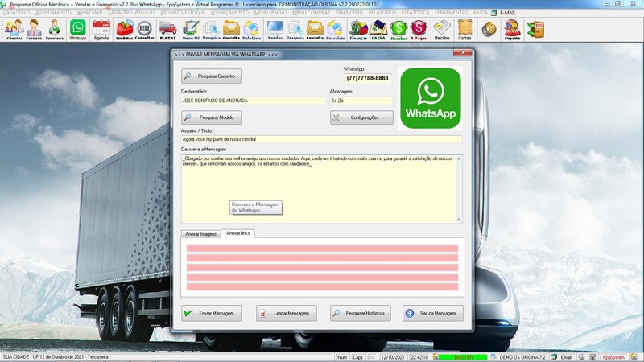Open the Finanças icon
This screenshot has height=362, width=644.
pos(358,30)
